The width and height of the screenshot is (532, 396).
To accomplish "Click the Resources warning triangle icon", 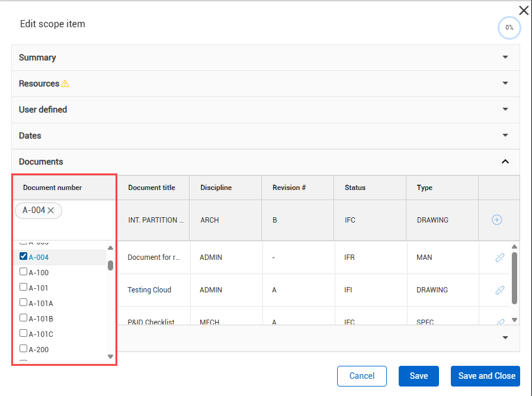I will pyautogui.click(x=65, y=83).
